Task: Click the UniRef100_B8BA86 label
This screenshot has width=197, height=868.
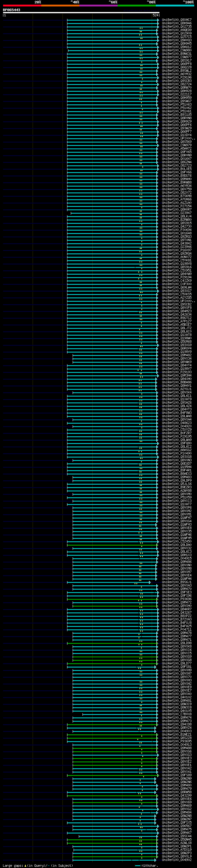Action: [177, 382]
